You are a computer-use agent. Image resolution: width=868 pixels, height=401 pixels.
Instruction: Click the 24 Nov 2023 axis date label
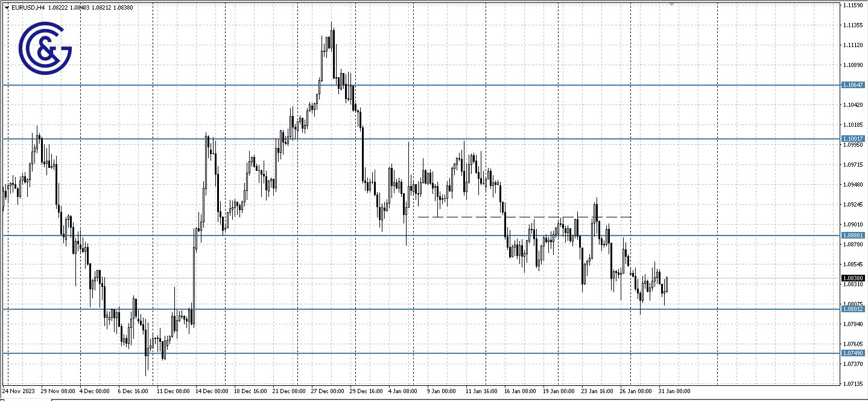tap(18, 391)
